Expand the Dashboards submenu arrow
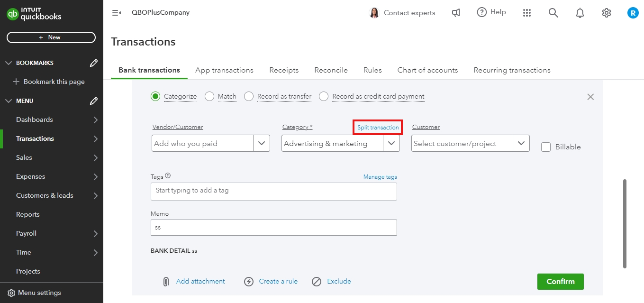 [x=95, y=120]
